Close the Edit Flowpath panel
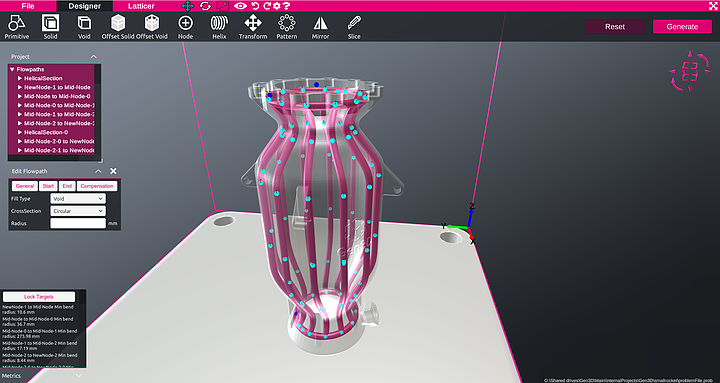 [x=113, y=171]
